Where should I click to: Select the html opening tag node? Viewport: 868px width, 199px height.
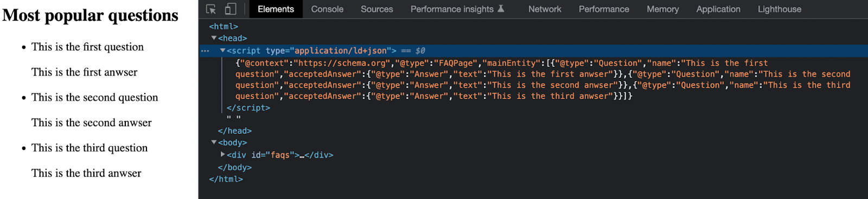pyautogui.click(x=224, y=27)
